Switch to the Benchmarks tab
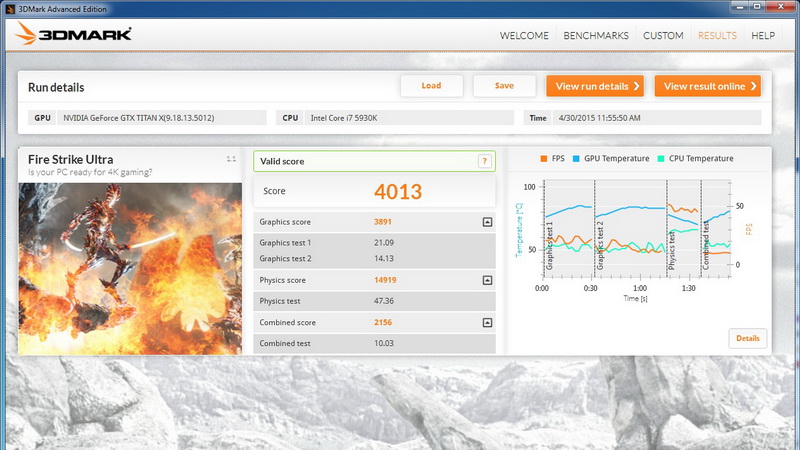Viewport: 800px width, 450px height. pyautogui.click(x=596, y=36)
